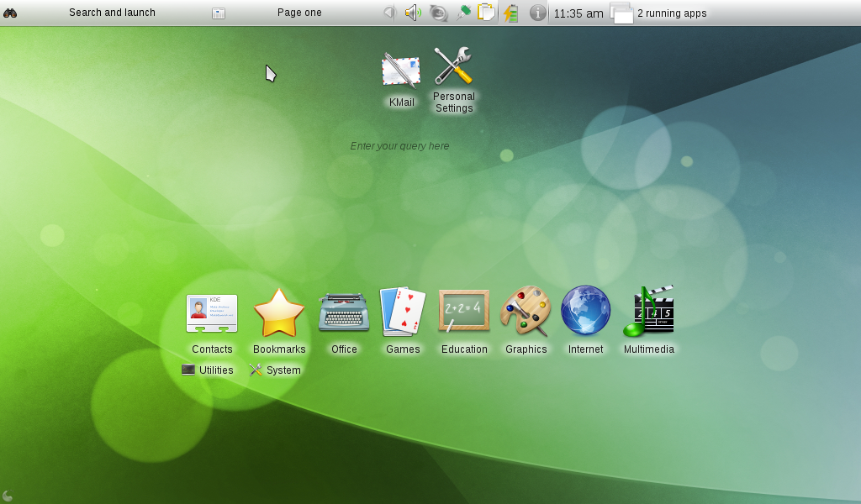Open the clipboard tray icon
Viewport: 861px width, 504px height.
point(486,13)
